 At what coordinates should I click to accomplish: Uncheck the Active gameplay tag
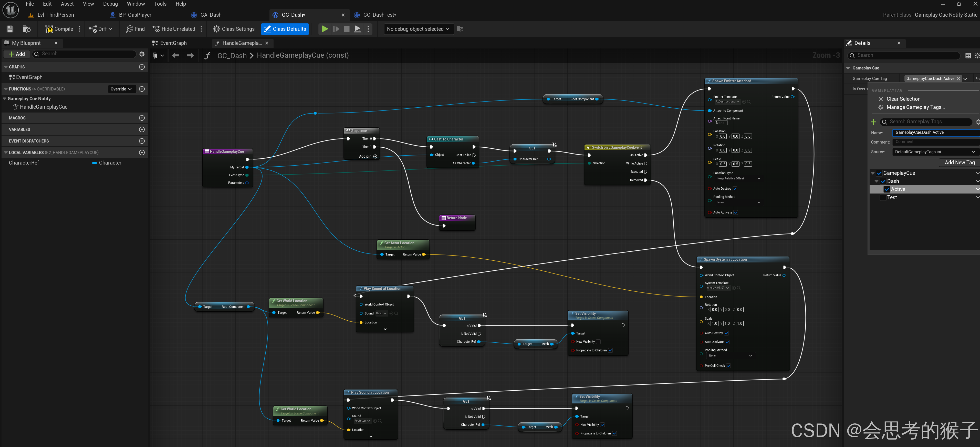coord(887,189)
